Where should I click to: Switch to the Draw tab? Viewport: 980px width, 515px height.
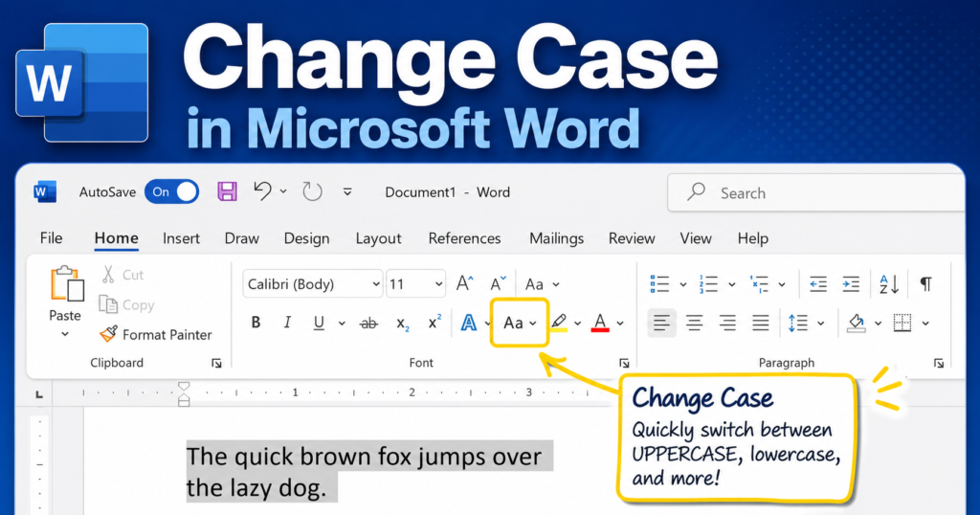[x=242, y=238]
